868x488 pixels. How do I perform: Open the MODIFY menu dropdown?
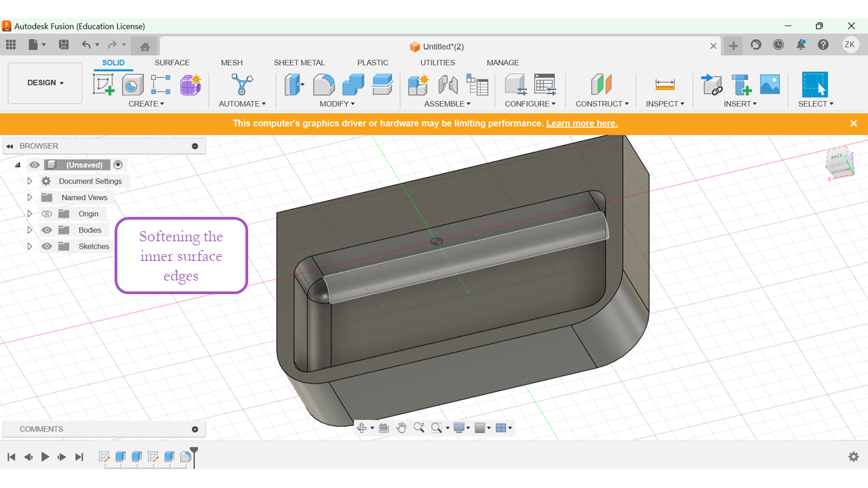click(337, 104)
